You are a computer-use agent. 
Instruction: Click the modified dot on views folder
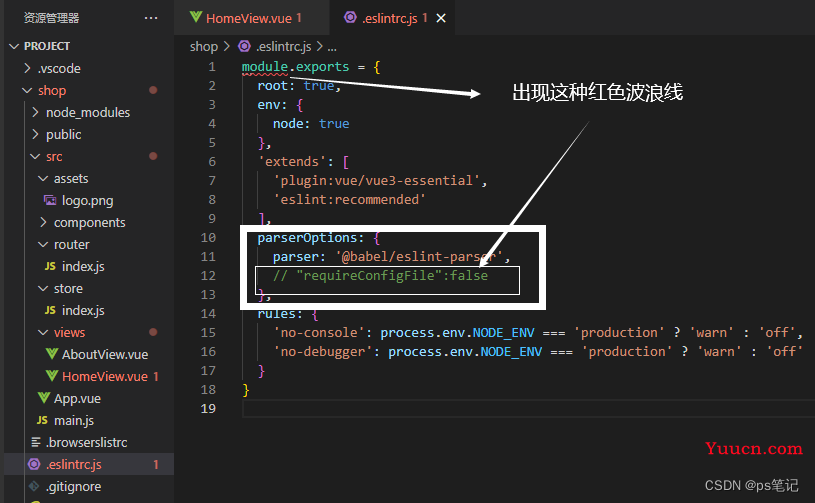point(153,332)
